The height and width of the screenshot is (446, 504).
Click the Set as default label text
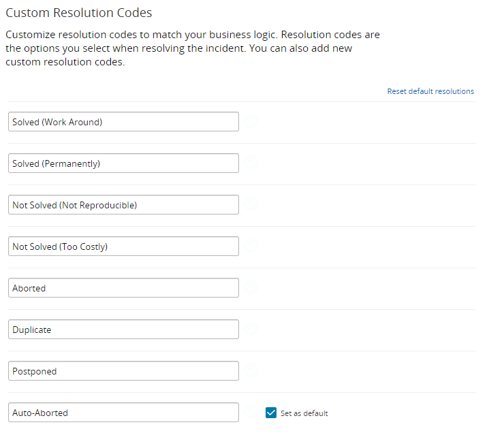304,413
